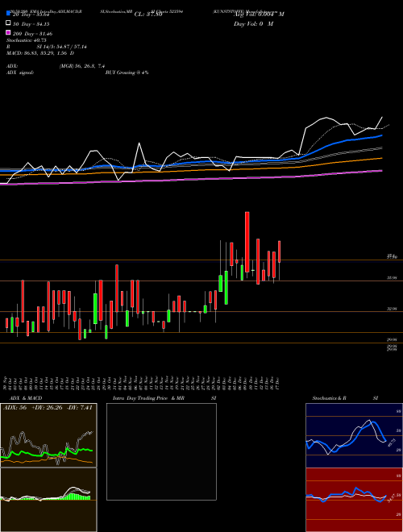This screenshot has height=532, width=403.
Task: Click the '(MGR) 56, 26.3, 7.4' ADX values
Action: point(81,66)
